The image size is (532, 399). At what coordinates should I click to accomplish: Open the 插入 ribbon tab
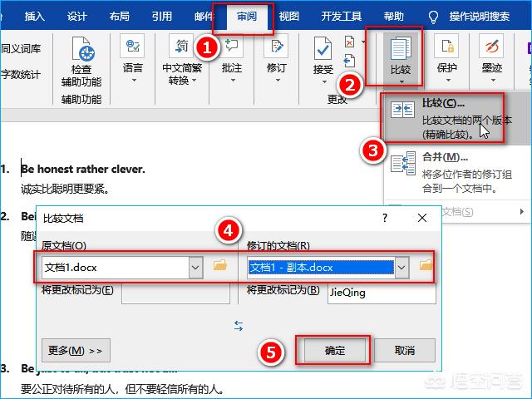(34, 16)
